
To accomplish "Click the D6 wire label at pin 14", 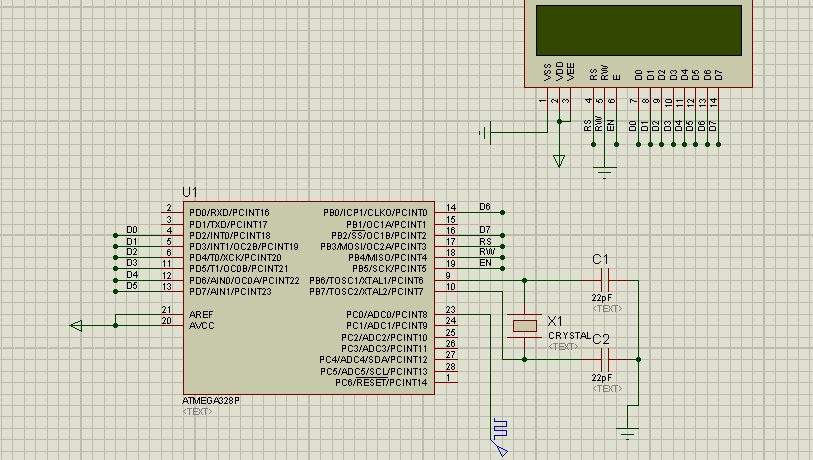I will click(484, 207).
